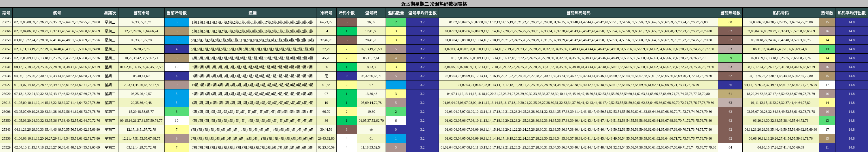Screen dimensions: 868x152
Task: Click 温号码 cell 11,18,33,52,54
Action: (x=371, y=147)
